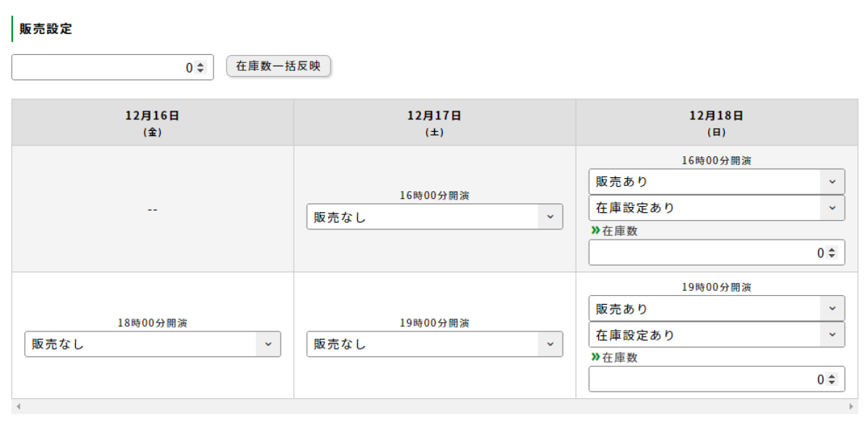Click the 12月16日 (金) column header
The width and height of the screenshot is (868, 427).
(152, 122)
